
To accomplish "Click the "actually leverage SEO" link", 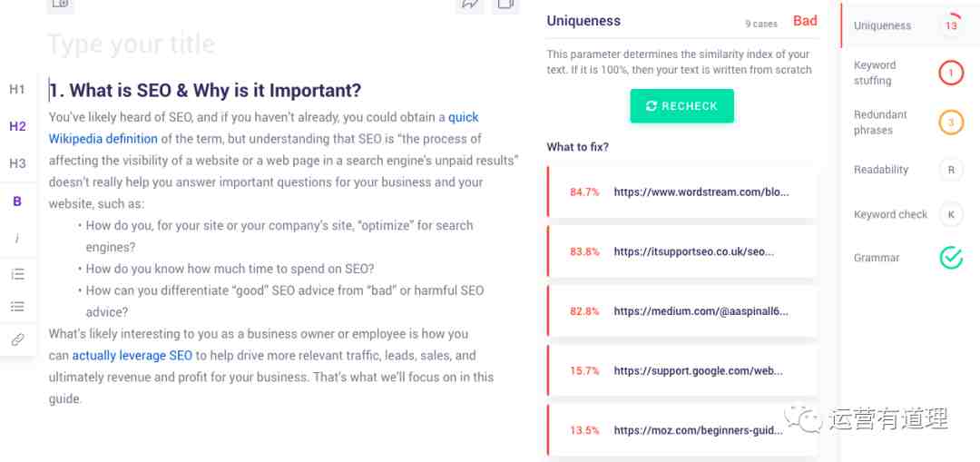I will coord(132,355).
